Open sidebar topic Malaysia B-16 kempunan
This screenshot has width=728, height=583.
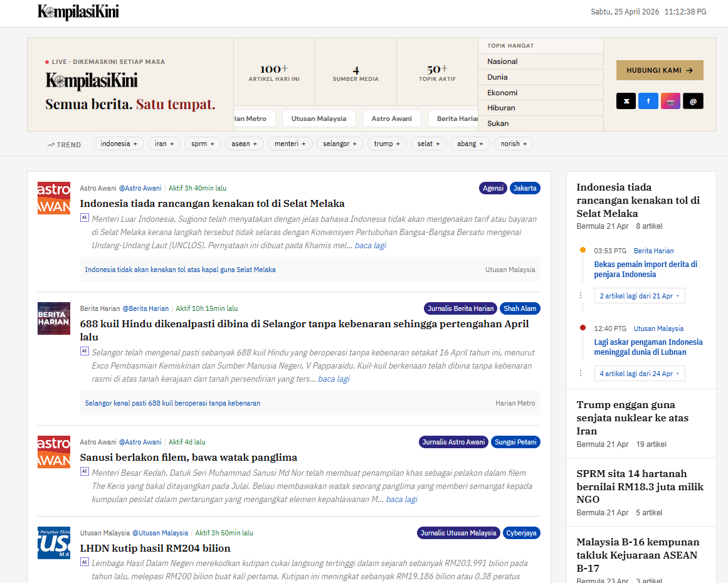tap(638, 555)
